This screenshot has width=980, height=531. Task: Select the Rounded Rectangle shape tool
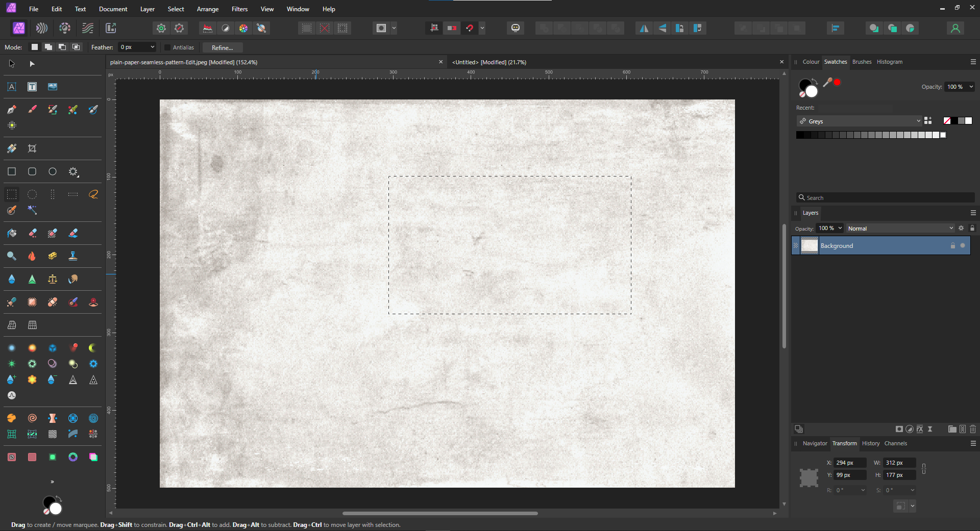(32, 171)
